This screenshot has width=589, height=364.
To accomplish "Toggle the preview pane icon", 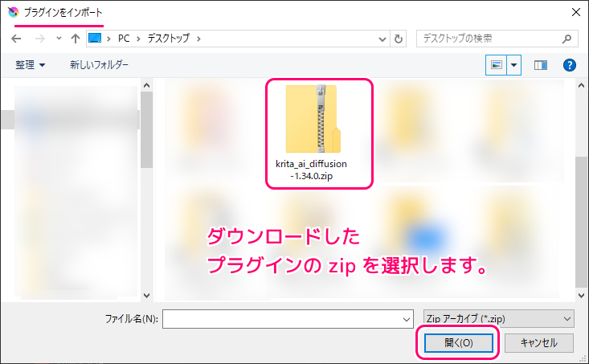I will tap(541, 65).
